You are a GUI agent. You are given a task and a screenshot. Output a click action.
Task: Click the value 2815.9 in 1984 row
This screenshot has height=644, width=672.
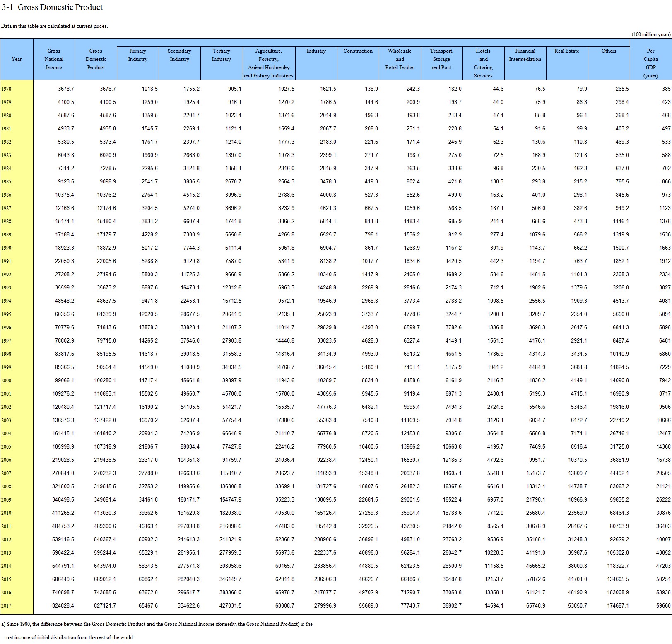click(x=328, y=169)
